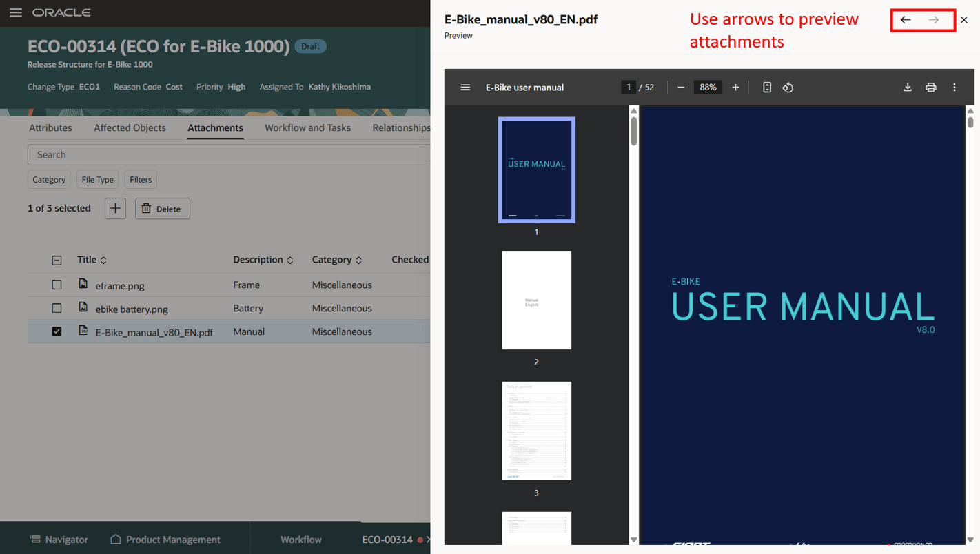Image resolution: width=980 pixels, height=554 pixels.
Task: Click the PDF page number field
Action: 628,88
